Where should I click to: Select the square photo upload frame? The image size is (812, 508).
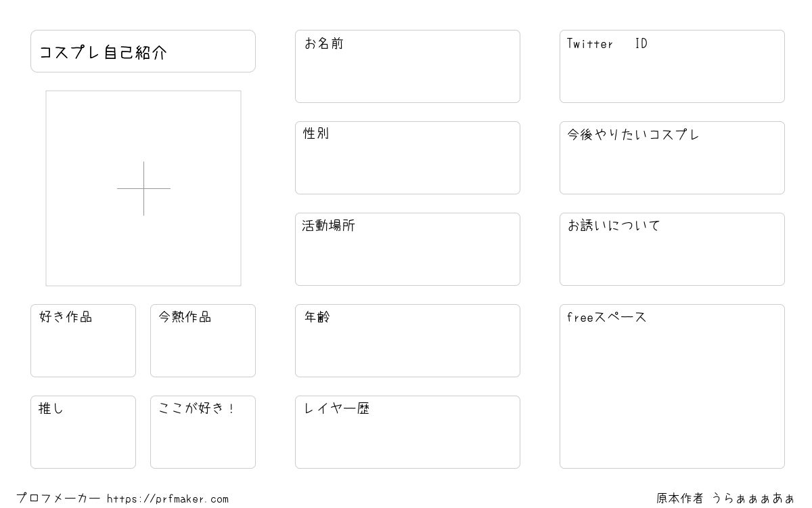[143, 188]
